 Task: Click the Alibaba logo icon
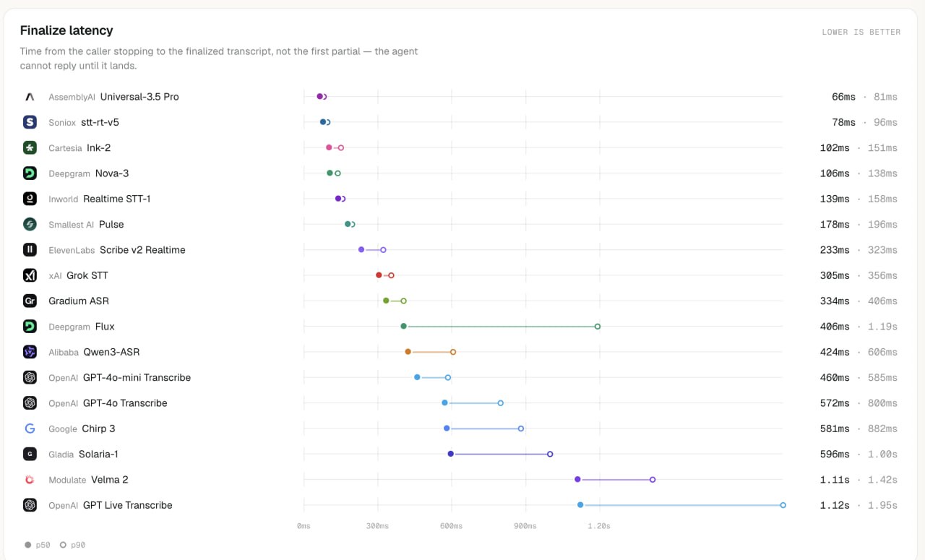30,352
